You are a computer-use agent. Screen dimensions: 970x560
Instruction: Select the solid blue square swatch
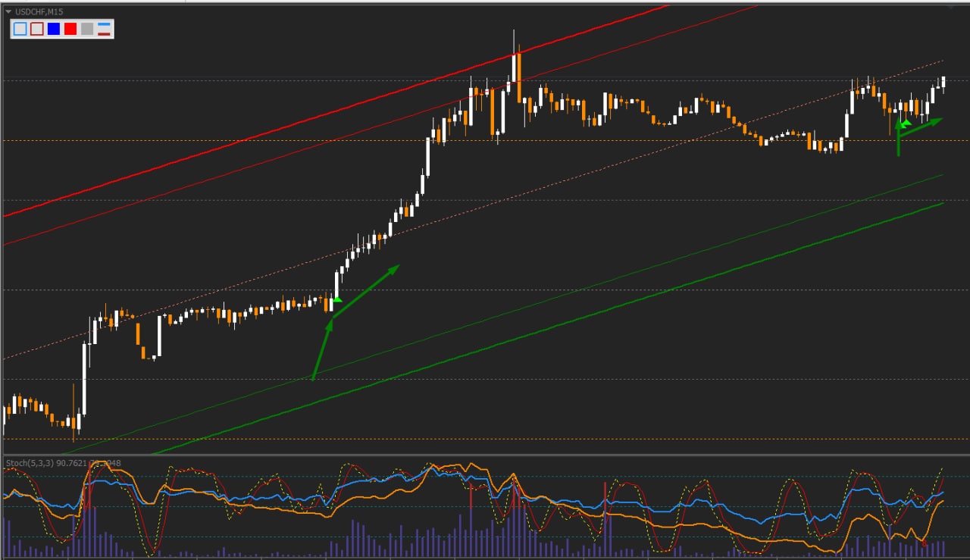tap(54, 29)
